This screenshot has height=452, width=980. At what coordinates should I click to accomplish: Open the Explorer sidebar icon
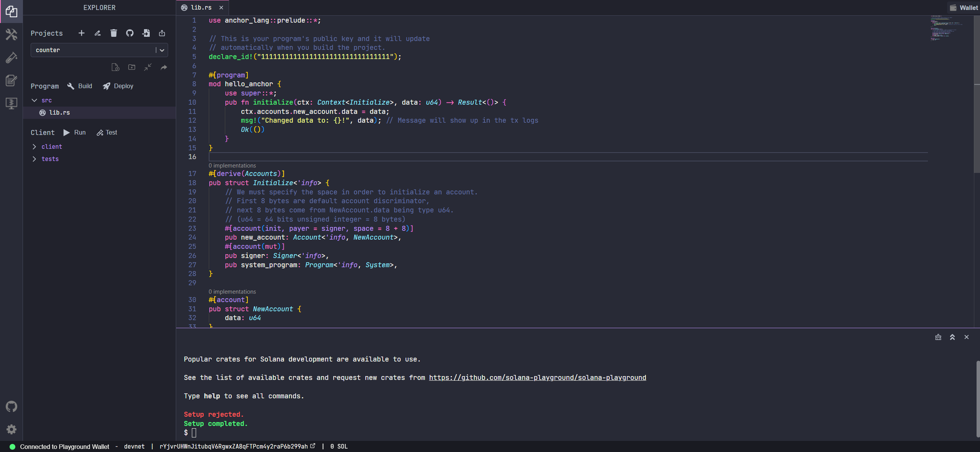coord(11,12)
